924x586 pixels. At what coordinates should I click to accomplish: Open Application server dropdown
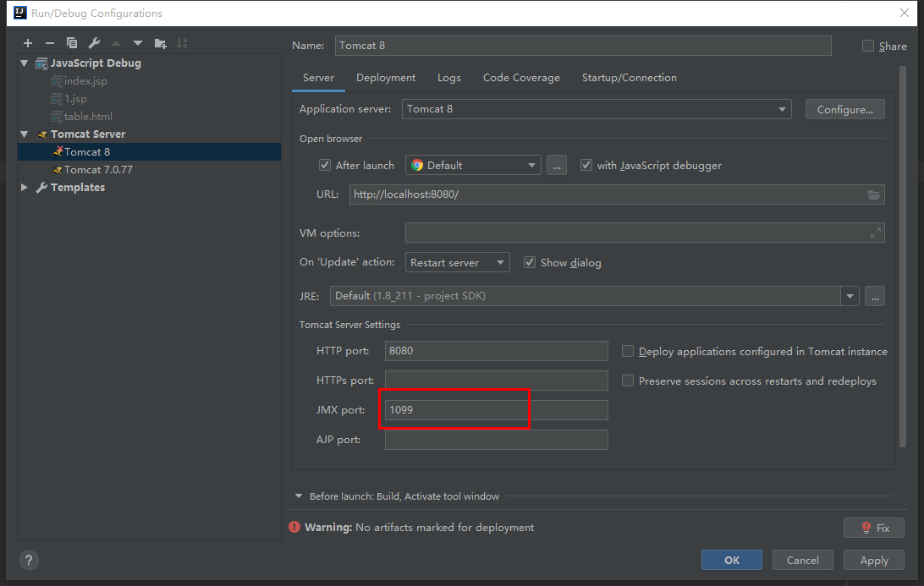point(597,110)
